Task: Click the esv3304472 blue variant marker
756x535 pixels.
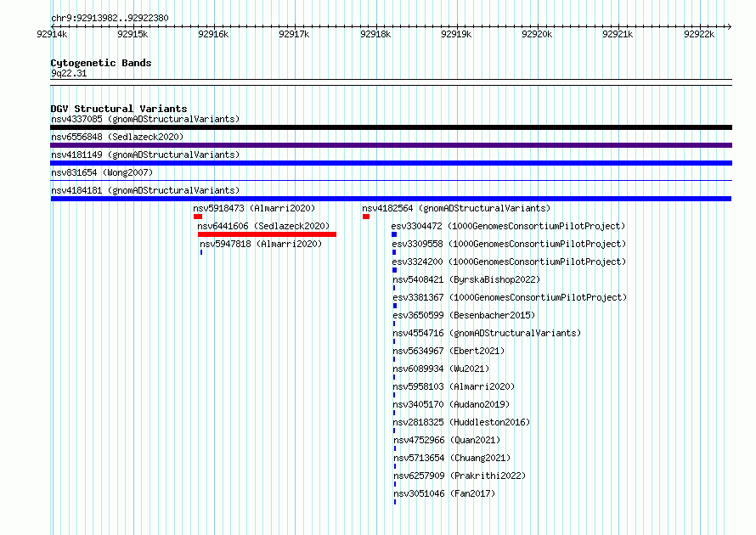Action: coord(394,234)
